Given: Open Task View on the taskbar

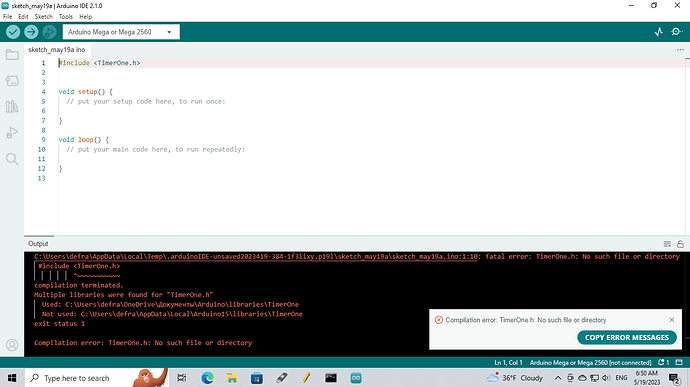Looking at the screenshot, I should pos(182,378).
